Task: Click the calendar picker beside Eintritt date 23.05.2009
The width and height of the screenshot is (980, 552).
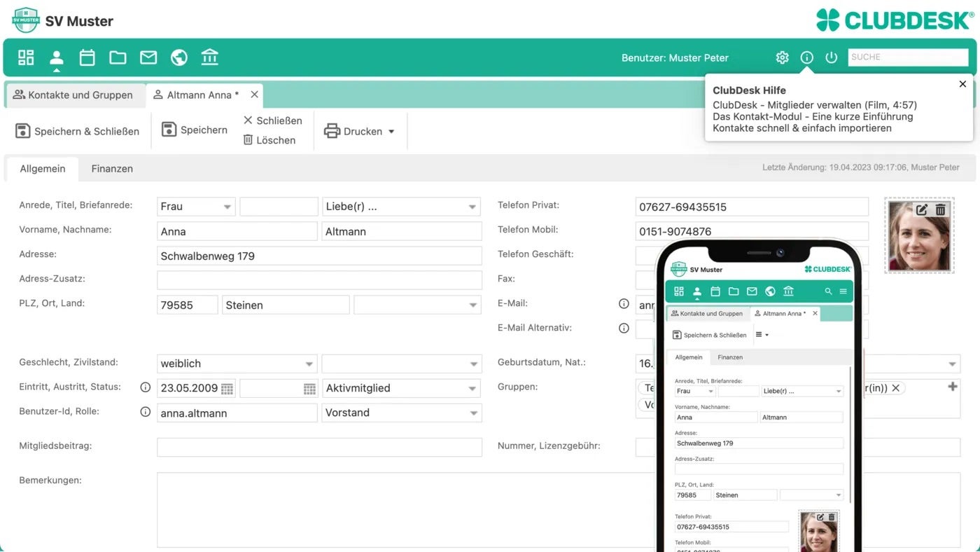Action: click(x=227, y=389)
